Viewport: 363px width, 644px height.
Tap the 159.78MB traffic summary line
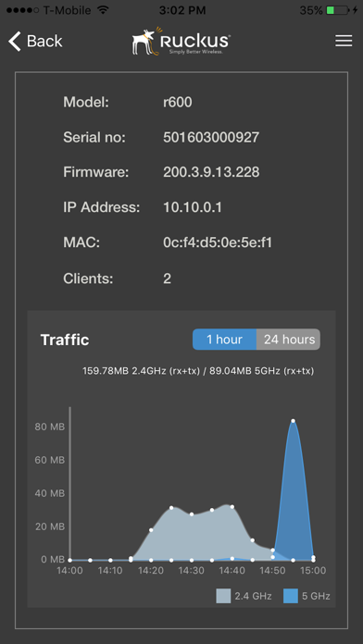(198, 371)
